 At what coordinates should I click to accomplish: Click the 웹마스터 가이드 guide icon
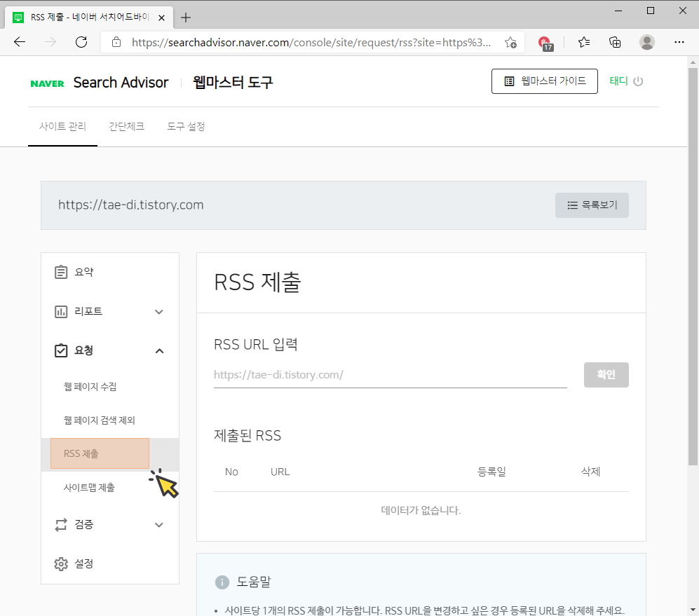(x=508, y=81)
